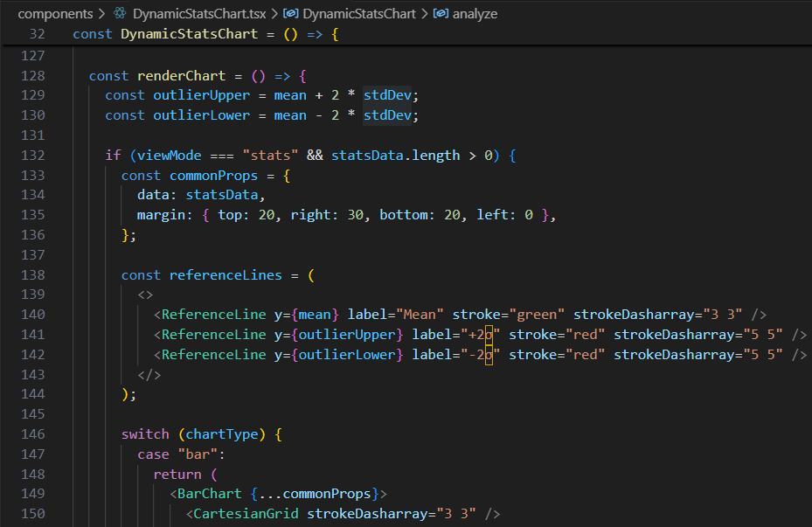Click the "stats" string literal
The width and height of the screenshot is (812, 527).
[270, 156]
